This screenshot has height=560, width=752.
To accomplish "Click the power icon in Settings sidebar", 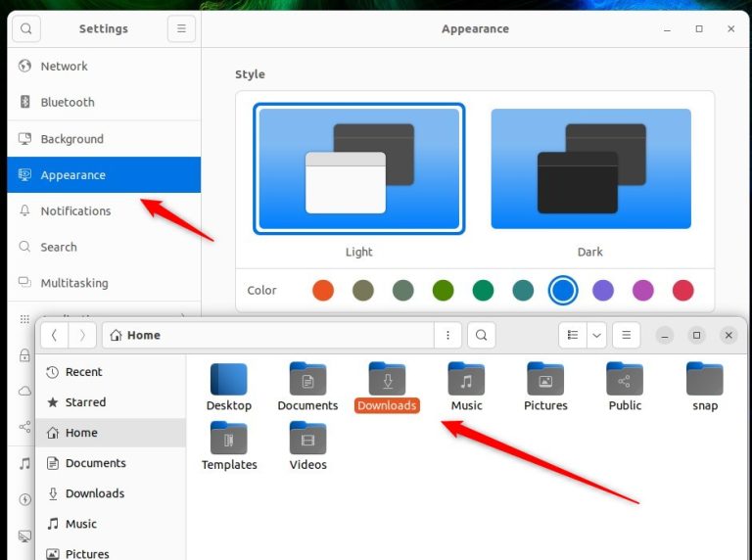I will (x=24, y=499).
